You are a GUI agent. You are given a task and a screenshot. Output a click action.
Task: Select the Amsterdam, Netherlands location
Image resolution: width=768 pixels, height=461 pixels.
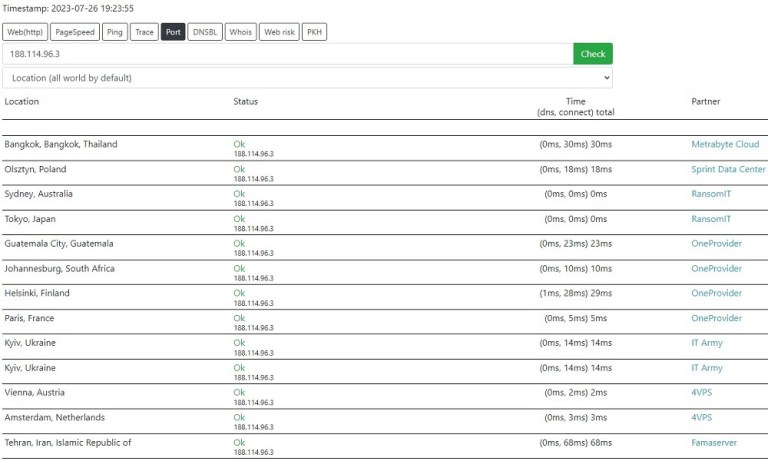pyautogui.click(x=54, y=417)
